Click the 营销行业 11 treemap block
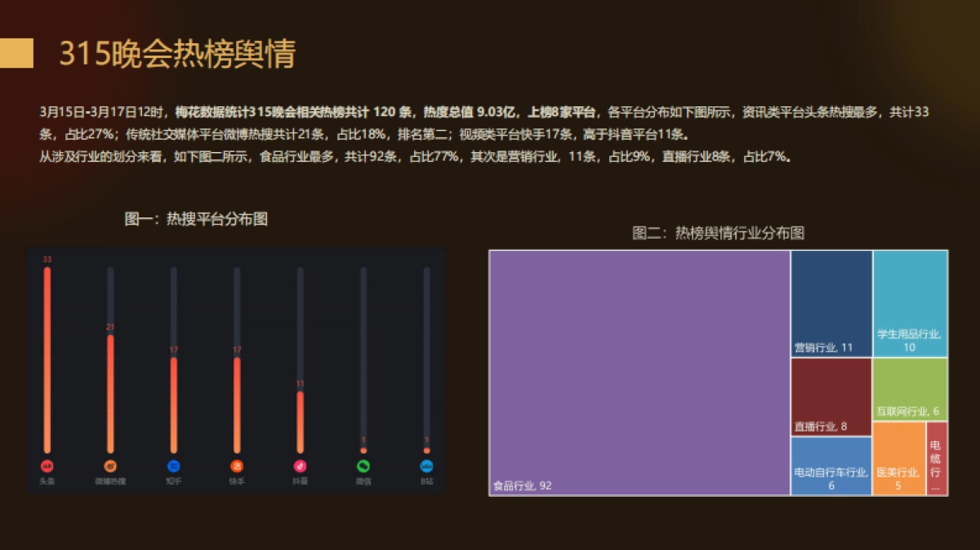 click(x=829, y=302)
